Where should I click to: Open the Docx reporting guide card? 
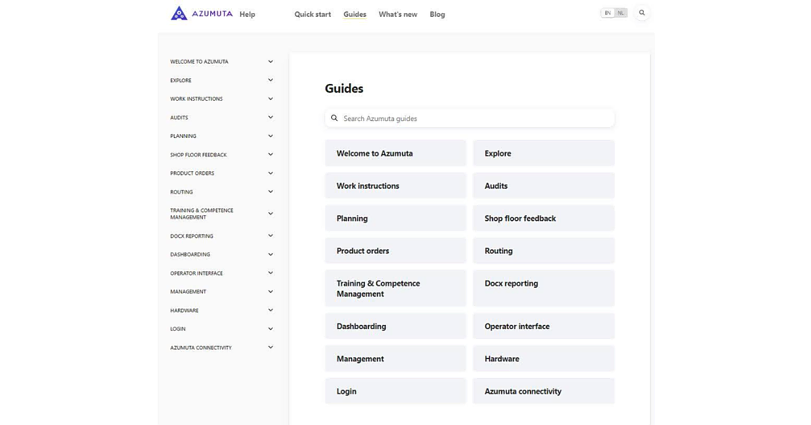click(x=544, y=289)
